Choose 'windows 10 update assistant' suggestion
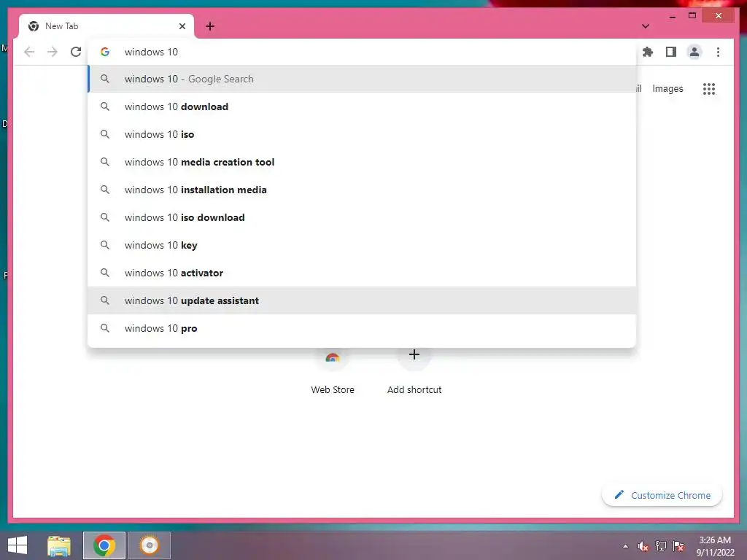The width and height of the screenshot is (747, 560). pos(362,300)
